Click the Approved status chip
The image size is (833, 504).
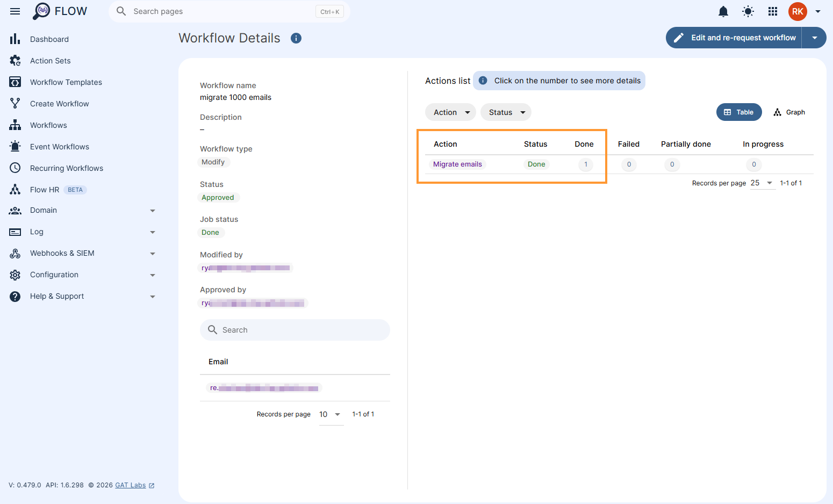(218, 198)
